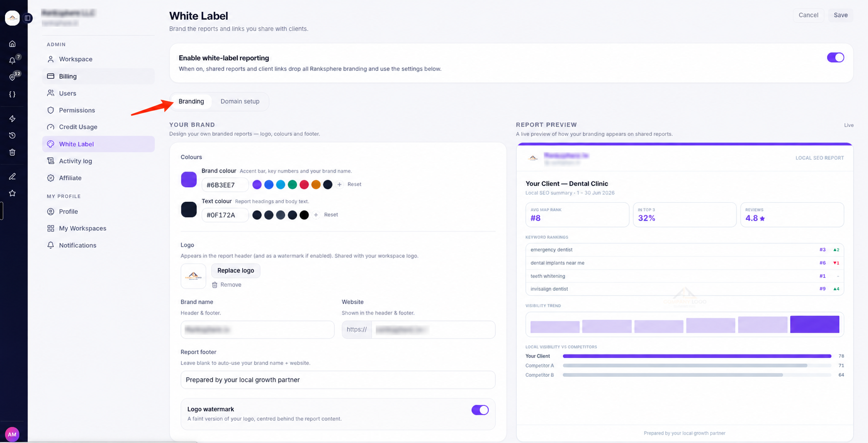Open Activity log page
The height and width of the screenshot is (443, 868).
pyautogui.click(x=98, y=161)
